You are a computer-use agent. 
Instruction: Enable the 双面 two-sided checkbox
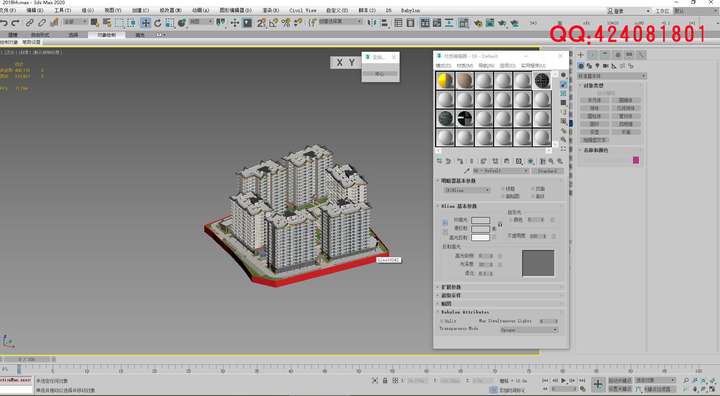pos(533,189)
